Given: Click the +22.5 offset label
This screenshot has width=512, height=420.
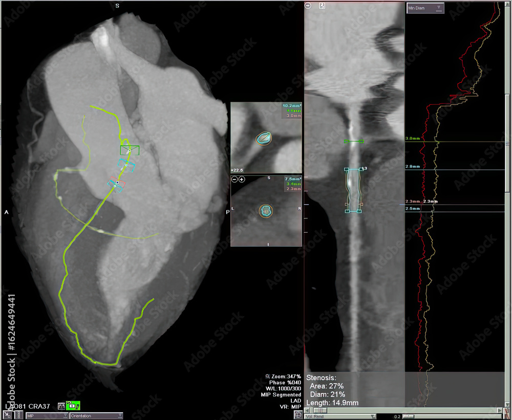Looking at the screenshot, I should click(x=237, y=170).
